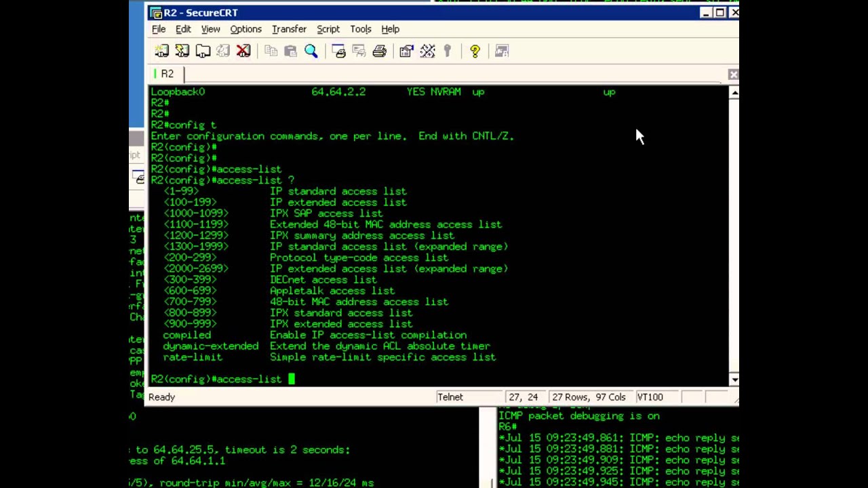Image resolution: width=868 pixels, height=488 pixels.
Task: Click the 'rate-limit' option line
Action: (329, 357)
